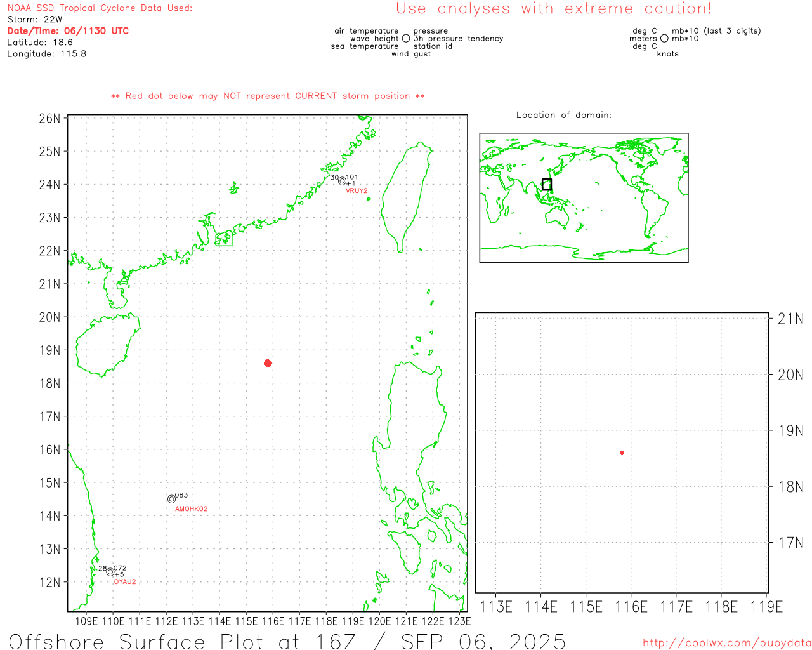Click the AMOHK02 station circle marker
This screenshot has height=650, width=812.
171,499
